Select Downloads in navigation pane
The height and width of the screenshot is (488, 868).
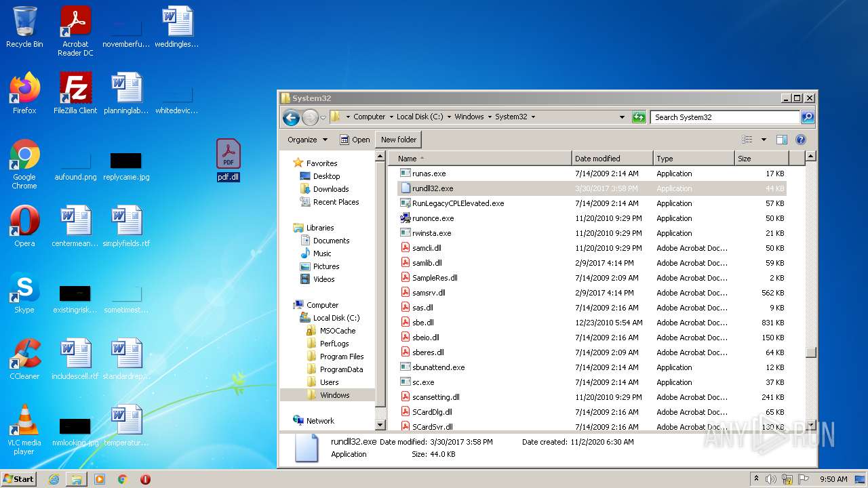pyautogui.click(x=331, y=189)
